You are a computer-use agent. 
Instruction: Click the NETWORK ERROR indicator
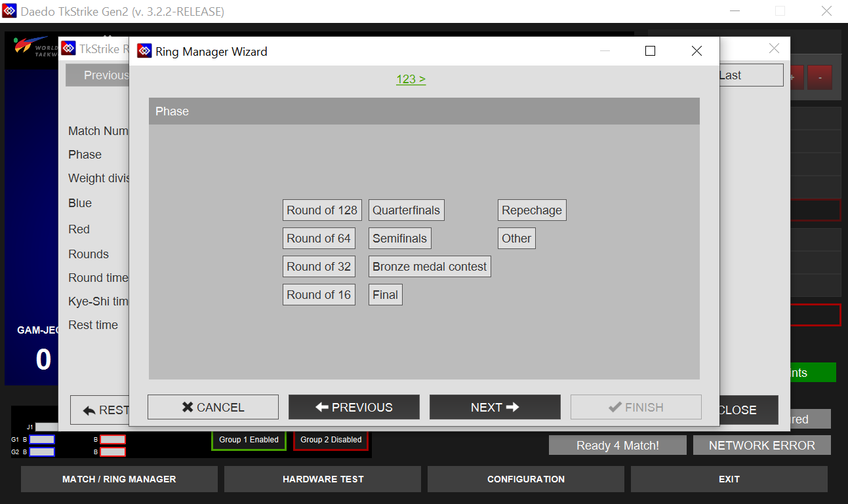761,445
